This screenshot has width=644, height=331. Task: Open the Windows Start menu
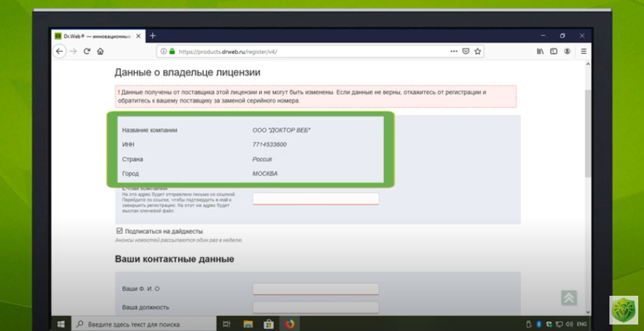click(61, 324)
